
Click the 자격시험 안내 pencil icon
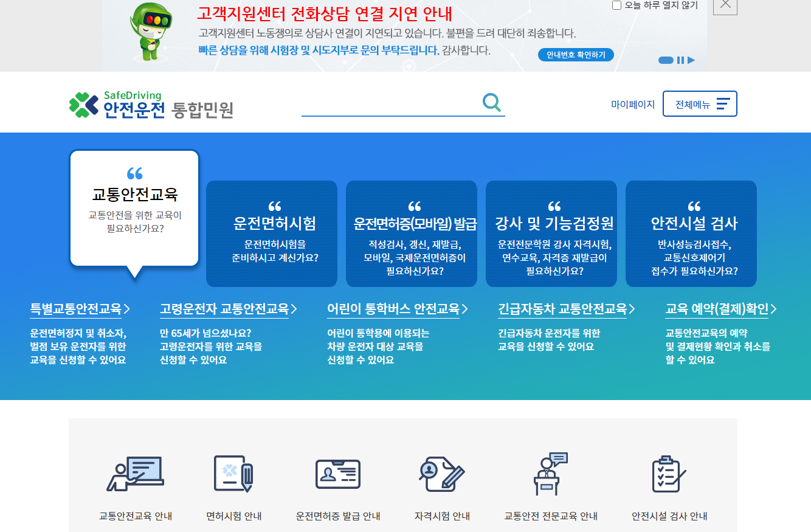tap(441, 474)
